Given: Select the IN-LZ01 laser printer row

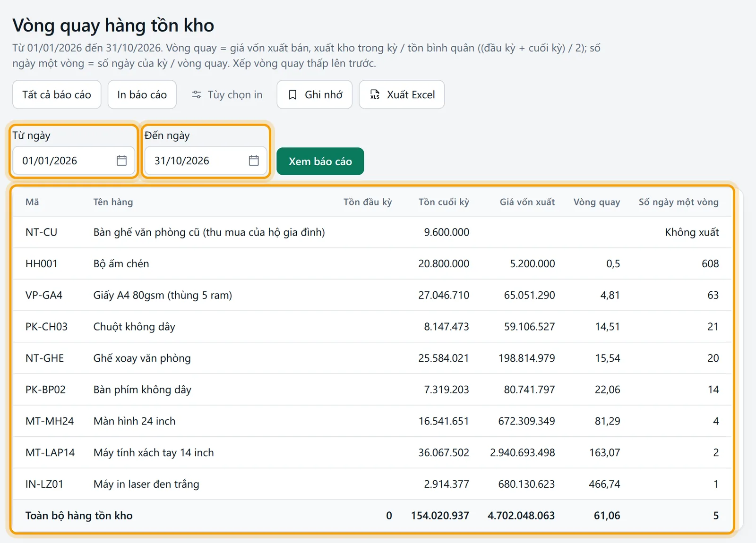Looking at the screenshot, I should (372, 484).
